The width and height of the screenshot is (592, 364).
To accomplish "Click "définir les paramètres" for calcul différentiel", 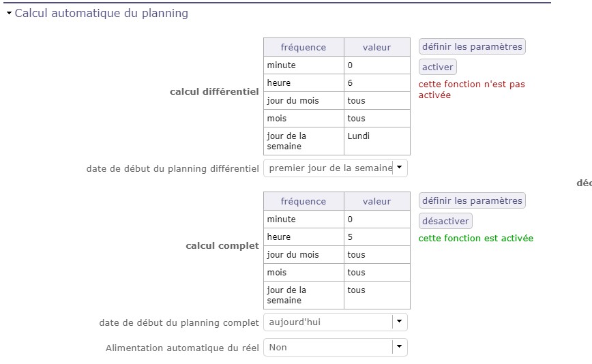I will click(x=472, y=47).
